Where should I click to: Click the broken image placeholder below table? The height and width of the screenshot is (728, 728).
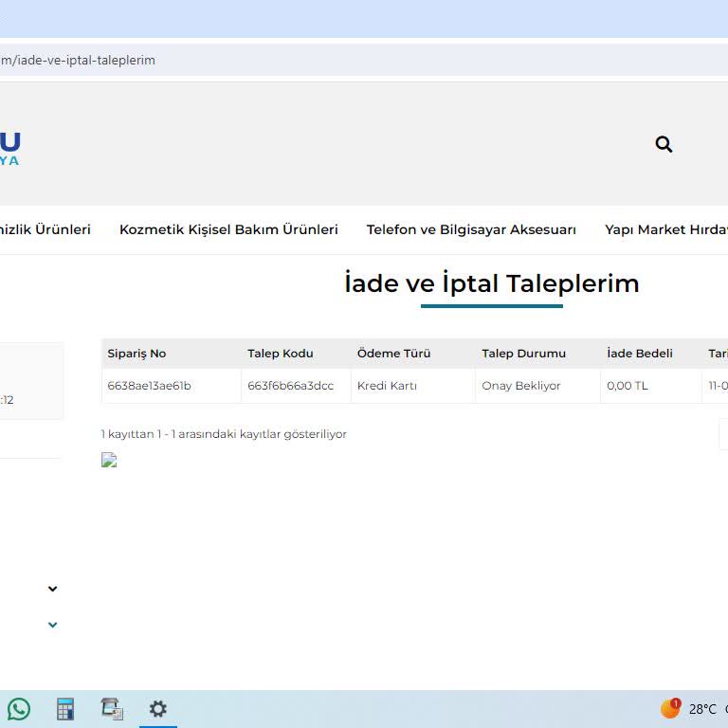click(109, 461)
